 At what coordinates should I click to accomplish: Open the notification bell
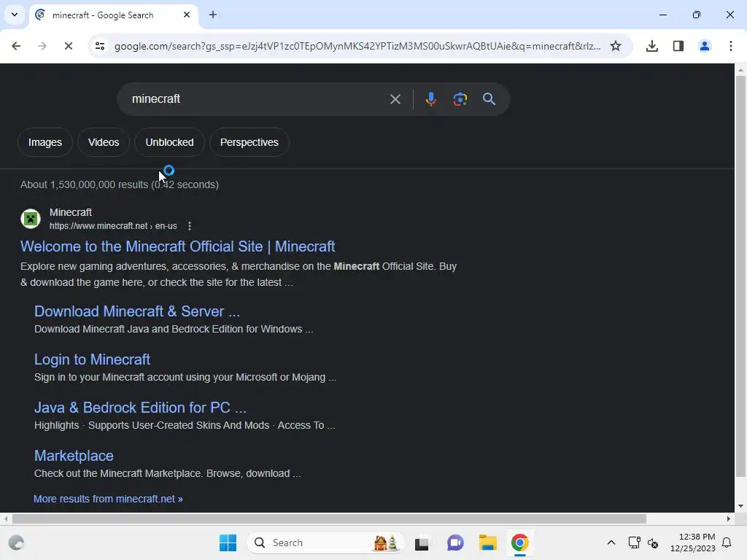[x=727, y=542]
